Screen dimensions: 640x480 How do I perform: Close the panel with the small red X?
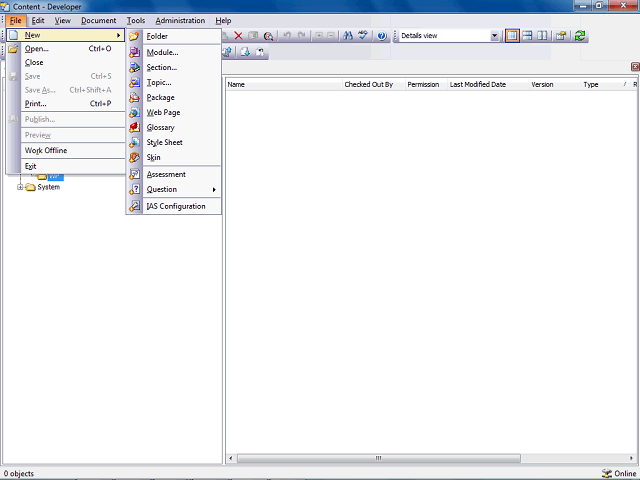point(635,67)
